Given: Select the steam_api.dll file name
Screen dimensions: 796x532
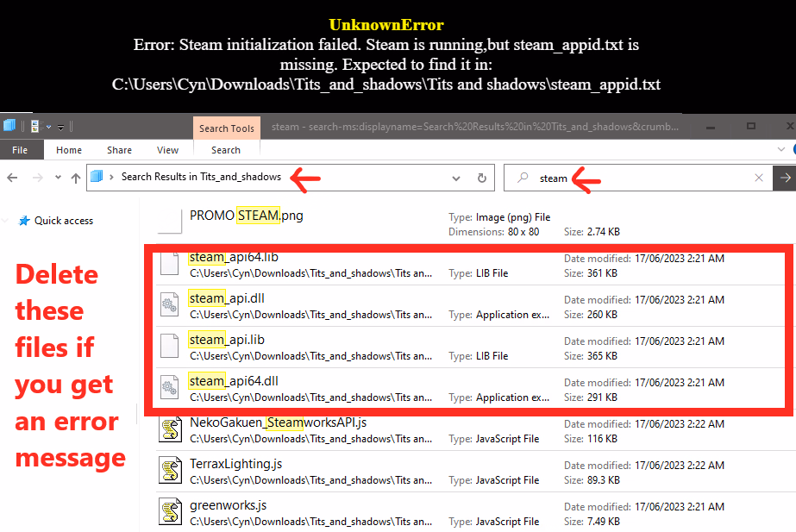Looking at the screenshot, I should [x=227, y=298].
